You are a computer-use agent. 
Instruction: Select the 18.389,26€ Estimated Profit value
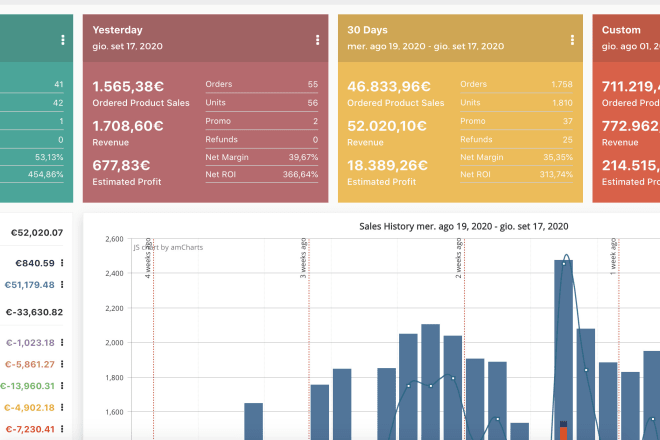387,165
